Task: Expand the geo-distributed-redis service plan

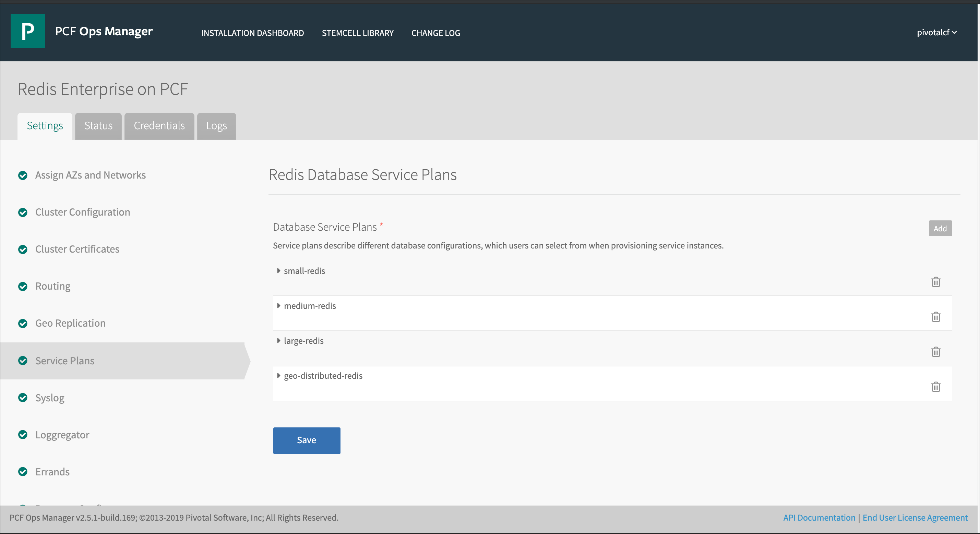Action: pos(279,376)
